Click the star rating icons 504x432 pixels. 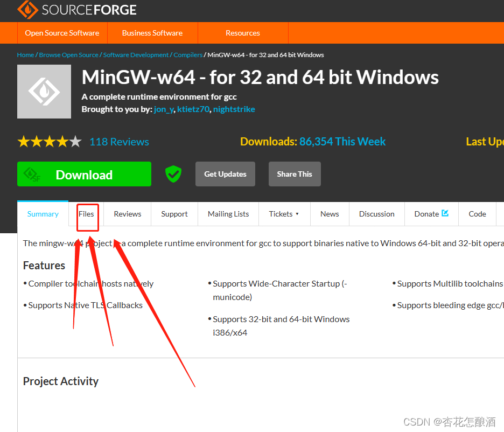coord(50,142)
